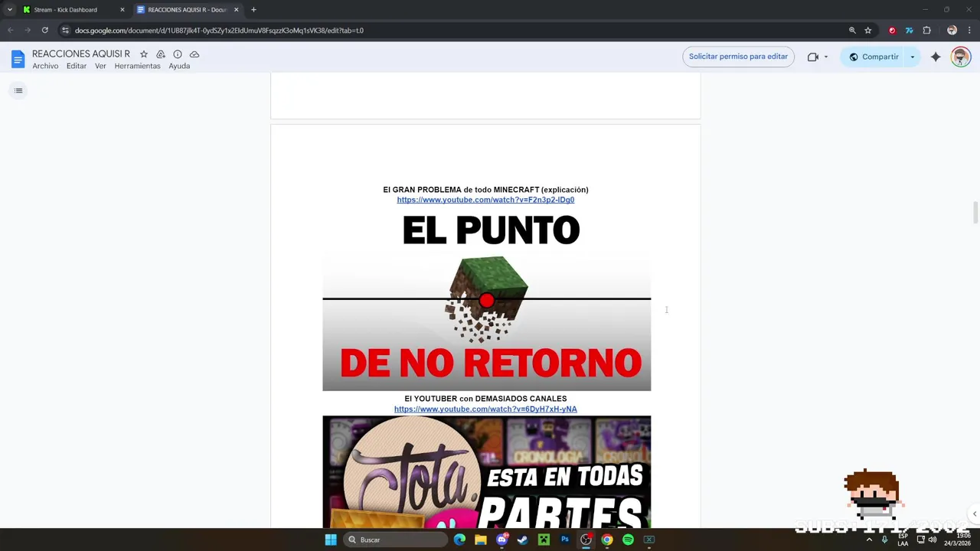Open the Editar menu
The image size is (980, 551).
tap(77, 66)
